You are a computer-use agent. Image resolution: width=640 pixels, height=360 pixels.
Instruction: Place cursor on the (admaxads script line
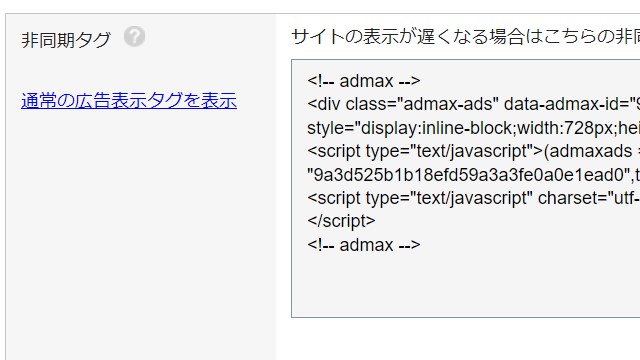coord(473,151)
